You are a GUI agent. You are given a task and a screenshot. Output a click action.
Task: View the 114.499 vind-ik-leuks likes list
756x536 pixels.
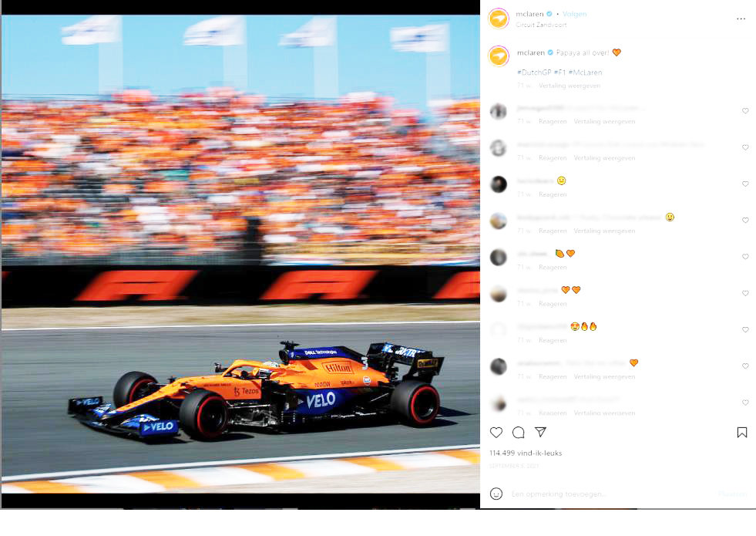point(526,453)
